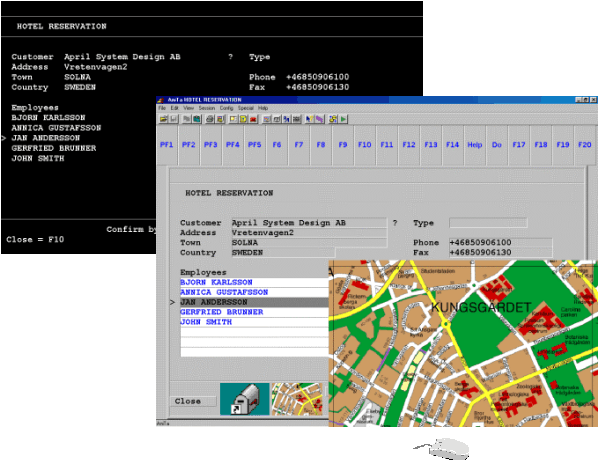The height and width of the screenshot is (463, 599).
Task: Click the F19 function key button
Action: [563, 145]
